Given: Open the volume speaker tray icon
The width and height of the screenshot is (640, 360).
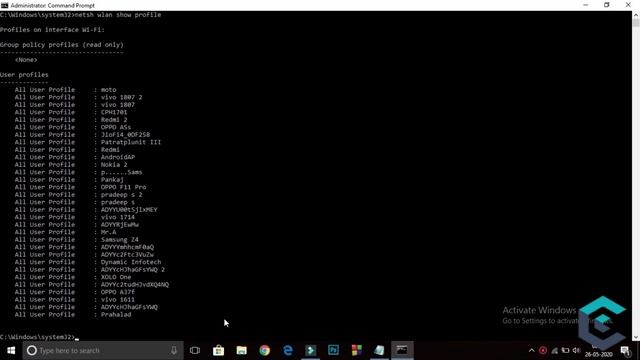Looking at the screenshot, I should [576, 350].
